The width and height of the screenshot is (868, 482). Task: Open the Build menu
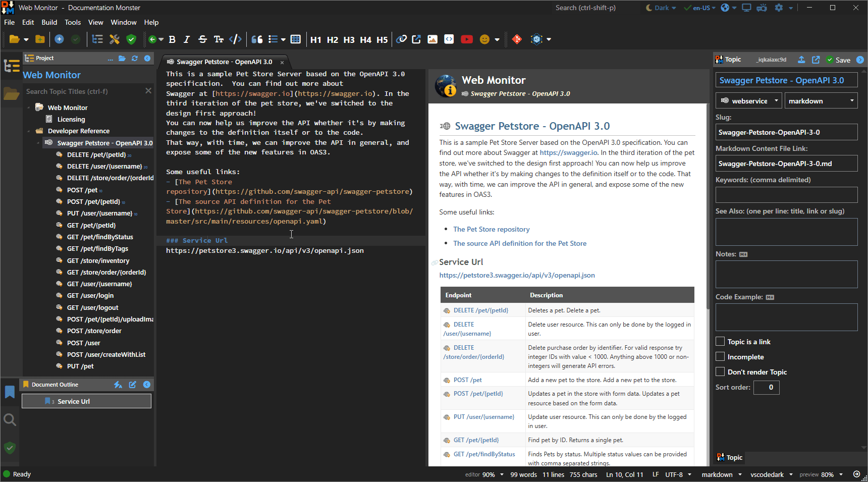coord(49,22)
